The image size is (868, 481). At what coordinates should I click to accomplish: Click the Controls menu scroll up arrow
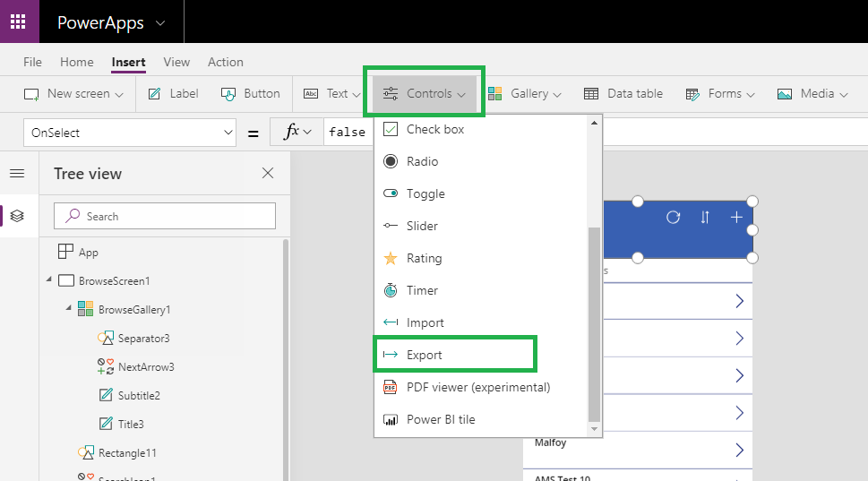[x=594, y=123]
